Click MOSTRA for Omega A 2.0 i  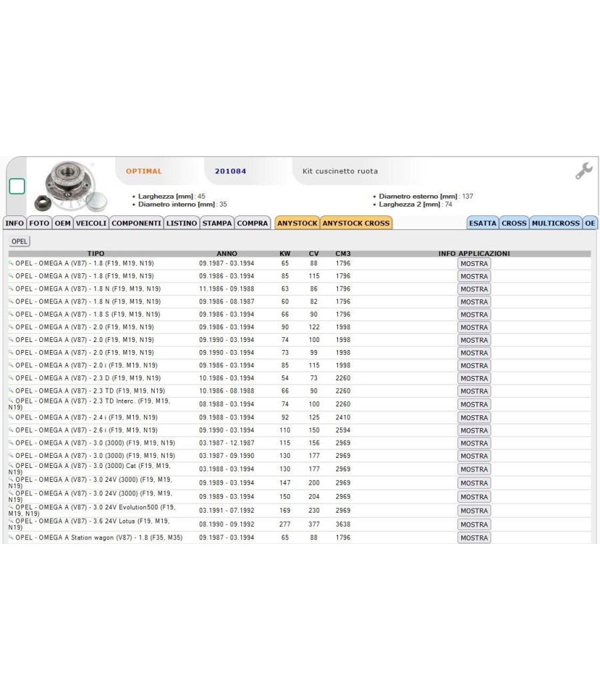[474, 365]
